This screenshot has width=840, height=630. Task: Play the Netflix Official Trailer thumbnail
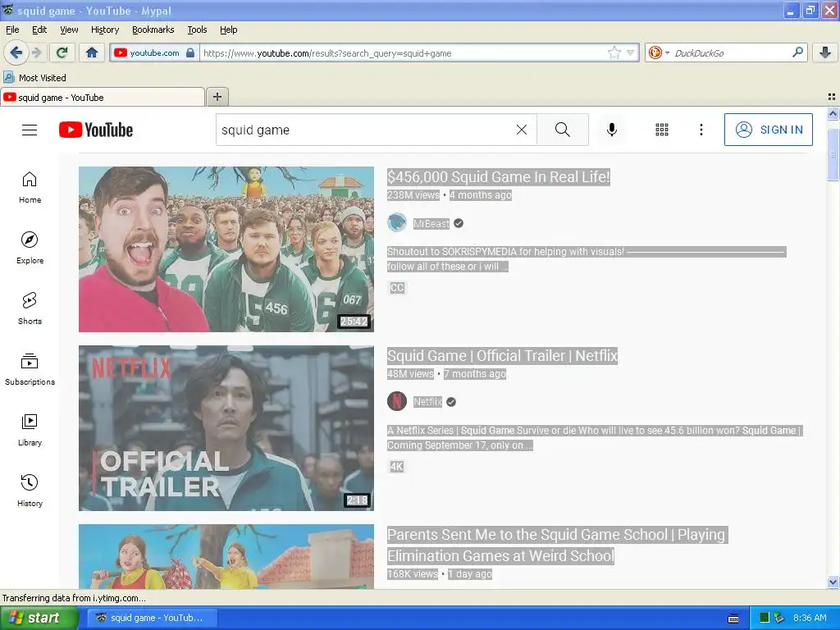[x=226, y=428]
